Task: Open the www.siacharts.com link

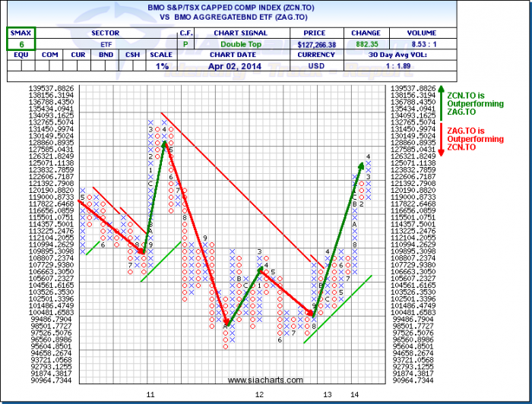Action: point(260,380)
